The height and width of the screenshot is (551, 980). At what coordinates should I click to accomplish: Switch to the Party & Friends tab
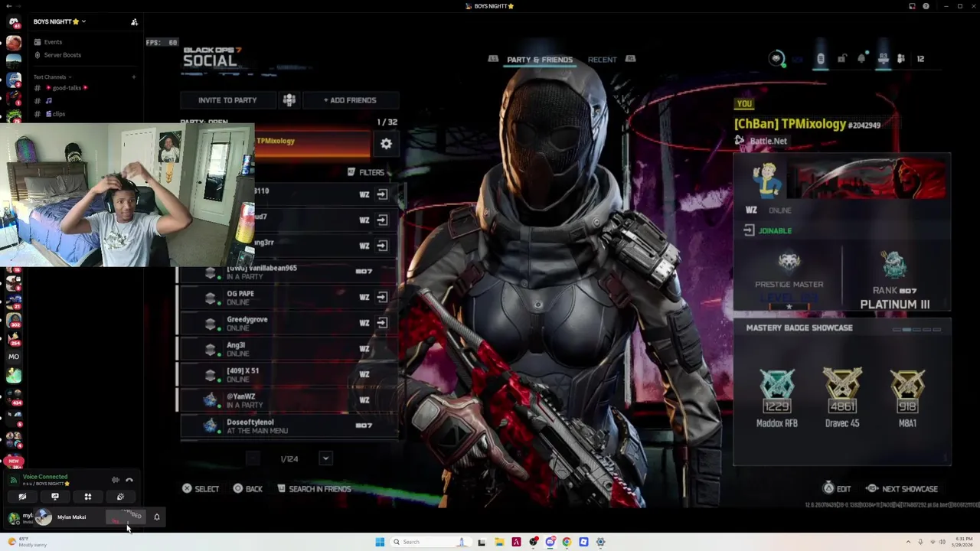tap(540, 60)
